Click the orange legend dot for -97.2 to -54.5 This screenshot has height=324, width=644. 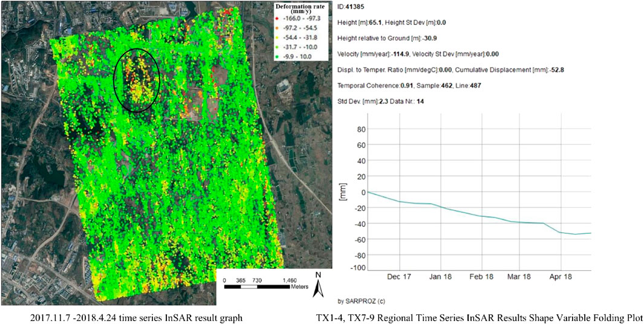coord(277,28)
